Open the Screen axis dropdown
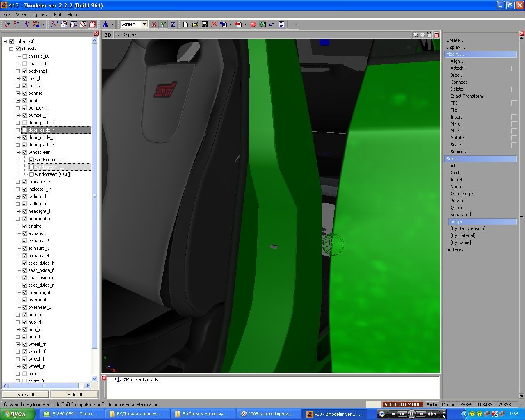This screenshot has width=525, height=420. coord(144,25)
